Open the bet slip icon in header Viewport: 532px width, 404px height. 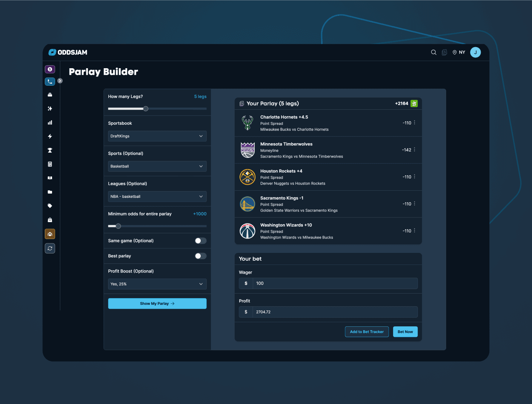tap(444, 52)
